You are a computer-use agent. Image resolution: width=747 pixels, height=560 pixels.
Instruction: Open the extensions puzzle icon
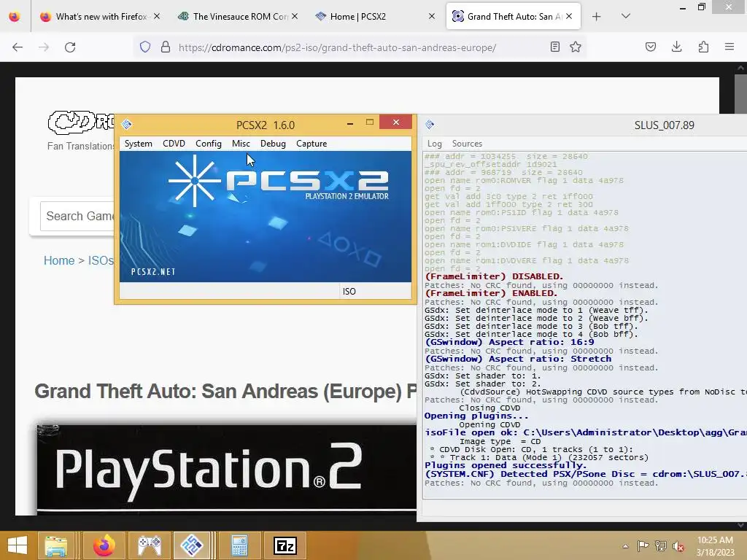click(x=703, y=47)
